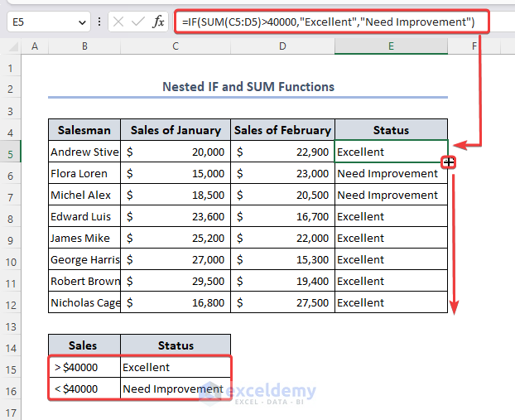Click the > $40000 criteria cell
515x420 pixels.
coord(84,367)
